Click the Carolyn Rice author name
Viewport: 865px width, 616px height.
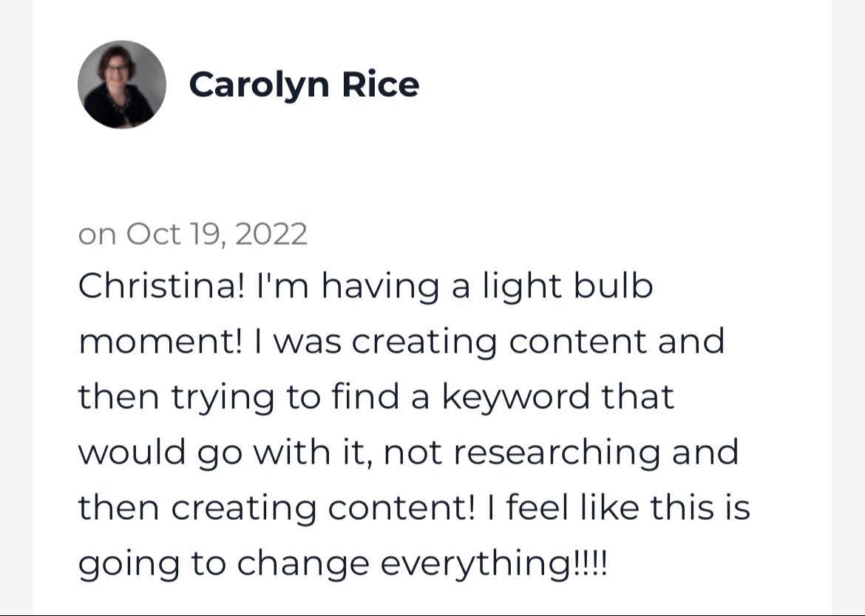click(304, 86)
